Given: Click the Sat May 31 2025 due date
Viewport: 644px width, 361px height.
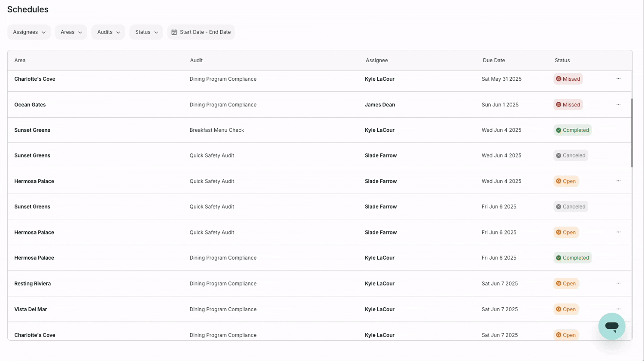Looking at the screenshot, I should pos(501,79).
